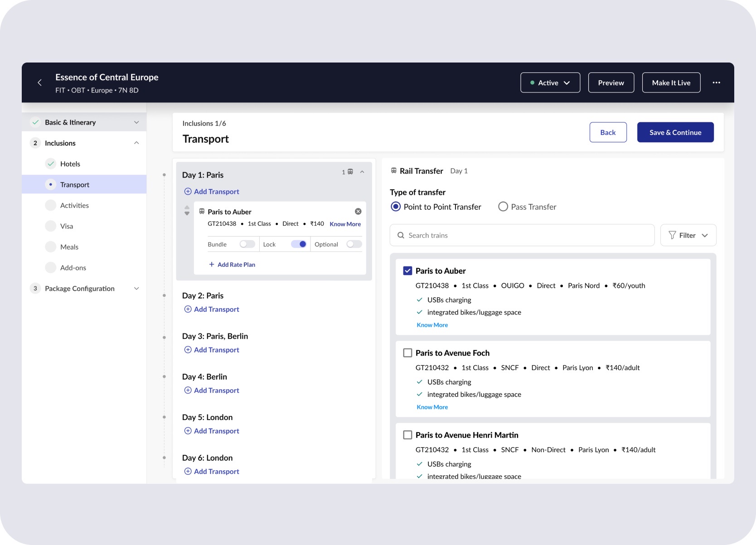Open Know More under Paris to Avenue Foch
This screenshot has height=545, width=756.
point(432,407)
